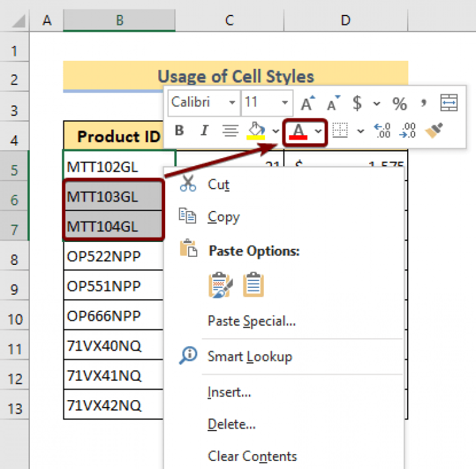
Task: Choose Insert from context menu
Action: coord(284,392)
